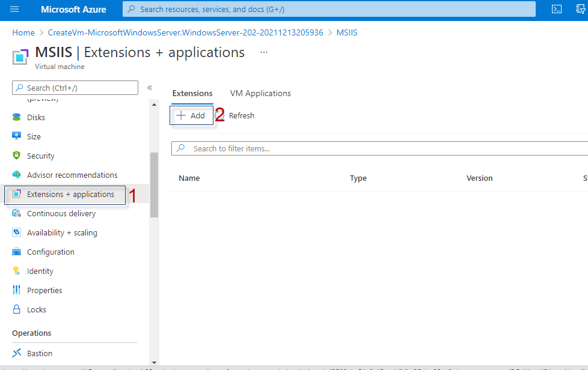Open the more options ellipsis beside the title
588x370 pixels.
264,52
